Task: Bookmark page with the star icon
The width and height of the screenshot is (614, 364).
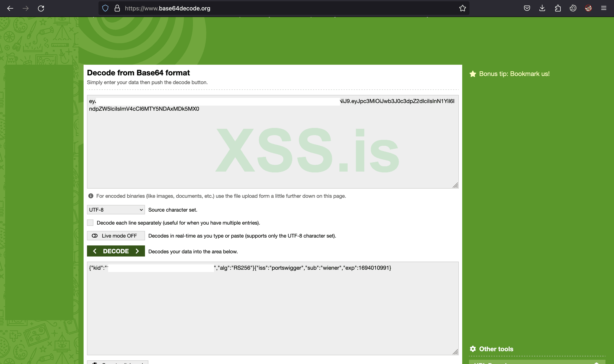Action: pyautogui.click(x=462, y=8)
